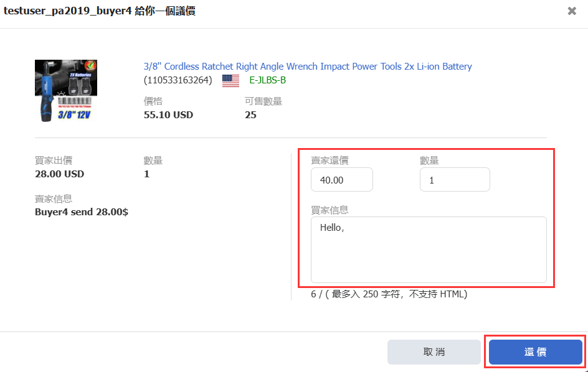
Task: Focus the 賣家還價 price field showing 40.00
Action: coord(341,180)
